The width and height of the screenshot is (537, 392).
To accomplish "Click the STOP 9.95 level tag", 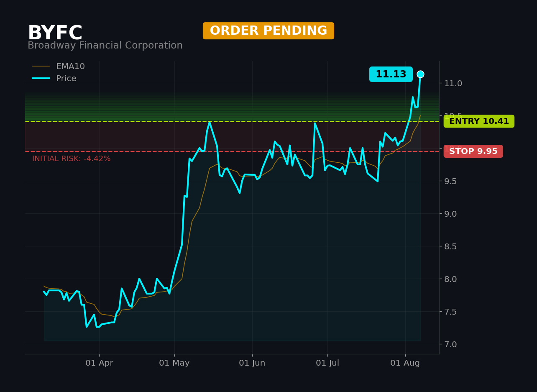I will (473, 151).
